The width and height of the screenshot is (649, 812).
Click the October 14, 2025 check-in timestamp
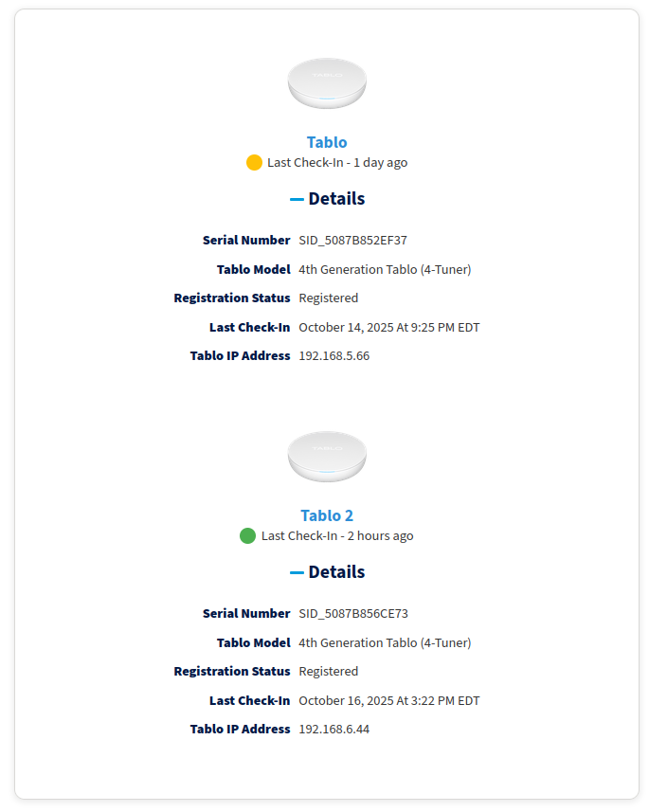click(388, 328)
